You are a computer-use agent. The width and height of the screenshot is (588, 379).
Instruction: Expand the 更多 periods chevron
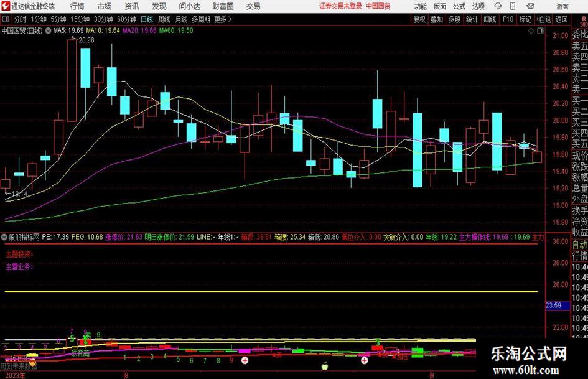point(223,19)
